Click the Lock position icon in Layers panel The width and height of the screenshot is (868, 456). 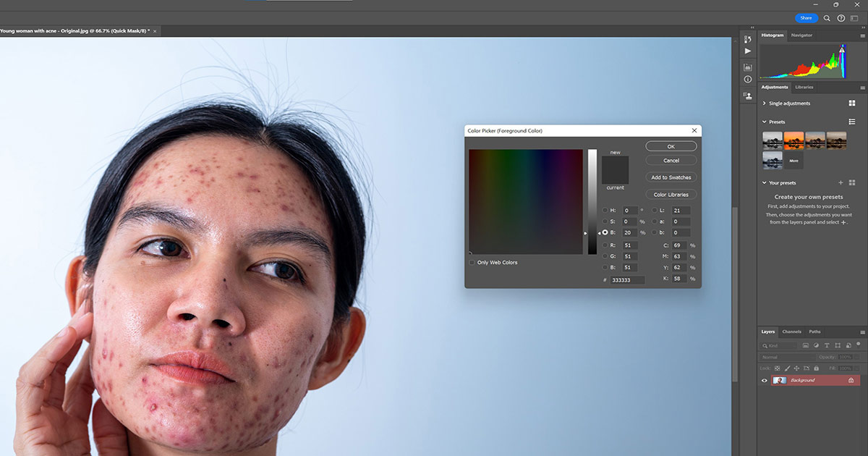pyautogui.click(x=796, y=368)
